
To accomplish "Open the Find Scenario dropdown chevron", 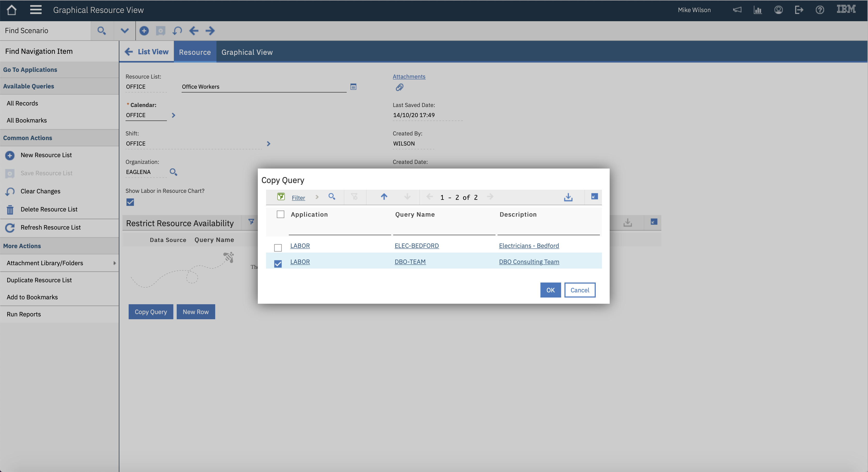I will (124, 31).
